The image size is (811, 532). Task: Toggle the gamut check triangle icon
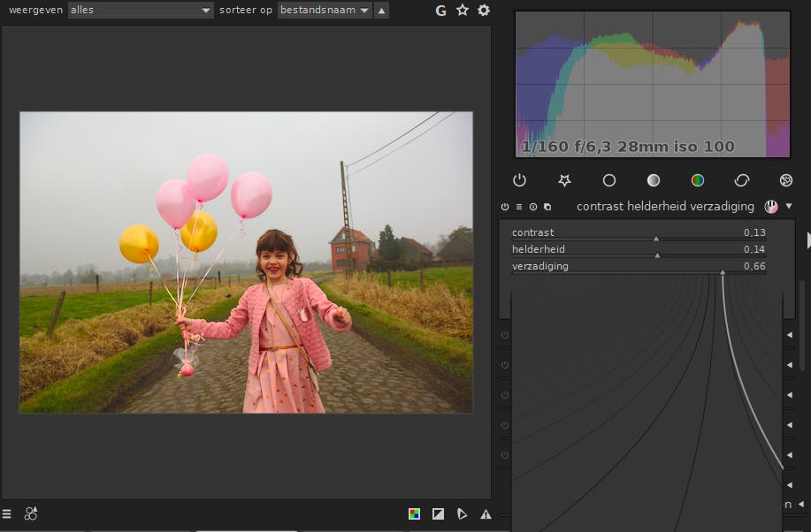[486, 513]
